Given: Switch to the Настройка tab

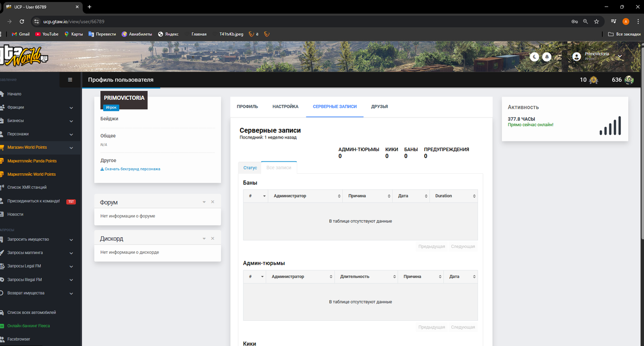Looking at the screenshot, I should pos(285,107).
